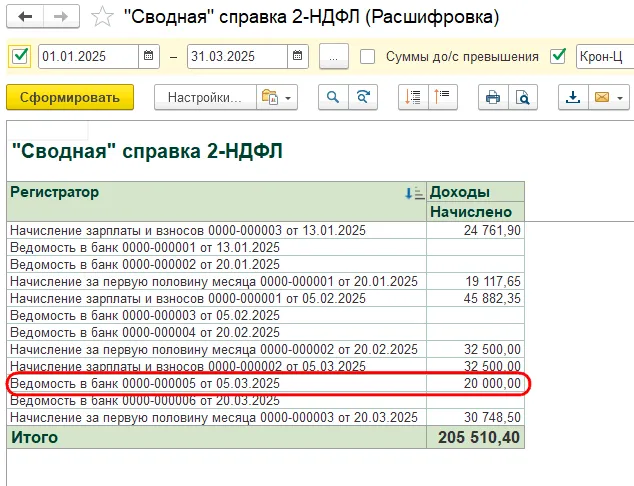Viewport: 634px width, 486px height.
Task: Toggle the organization checkbox before Крон-Ц
Action: (558, 56)
